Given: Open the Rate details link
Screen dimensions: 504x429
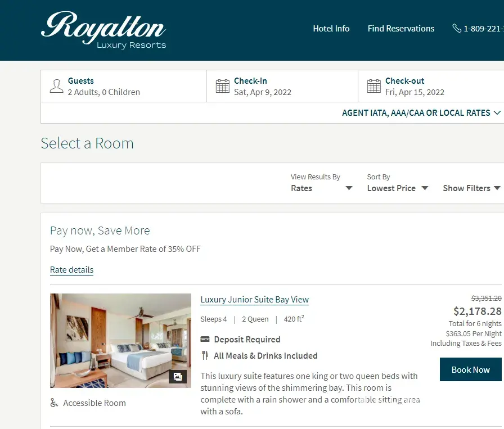Looking at the screenshot, I should tap(71, 270).
